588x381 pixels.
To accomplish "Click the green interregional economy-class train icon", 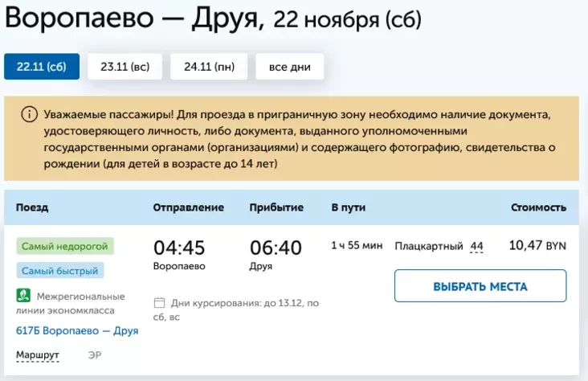I will pyautogui.click(x=23, y=296).
